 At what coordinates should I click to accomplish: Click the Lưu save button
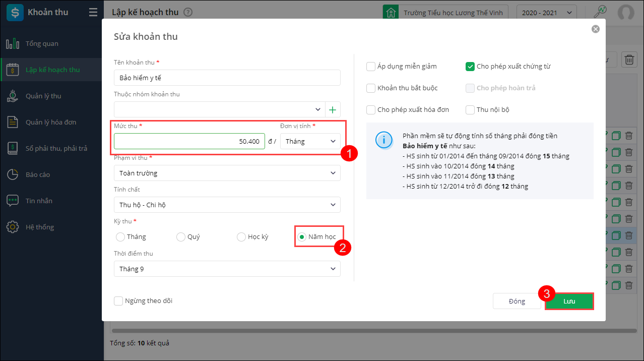(x=569, y=301)
